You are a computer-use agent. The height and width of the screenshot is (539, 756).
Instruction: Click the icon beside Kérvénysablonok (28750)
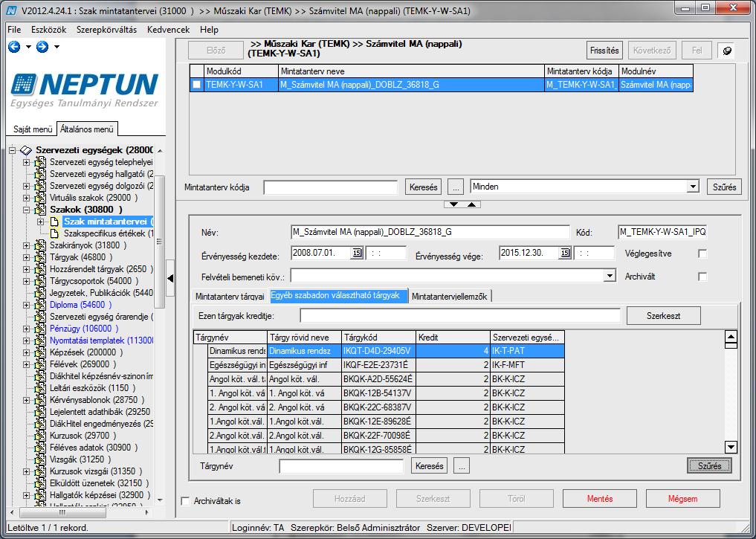pos(40,400)
